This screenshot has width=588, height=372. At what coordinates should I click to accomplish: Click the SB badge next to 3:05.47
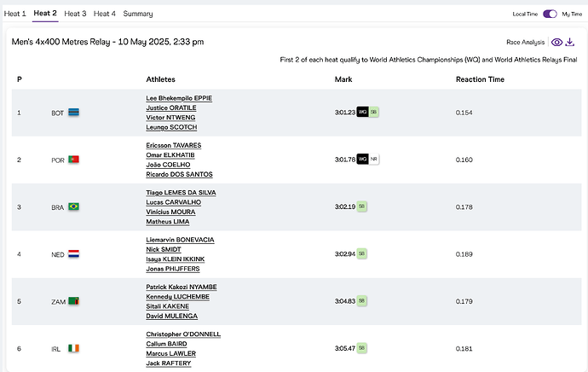coord(361,348)
